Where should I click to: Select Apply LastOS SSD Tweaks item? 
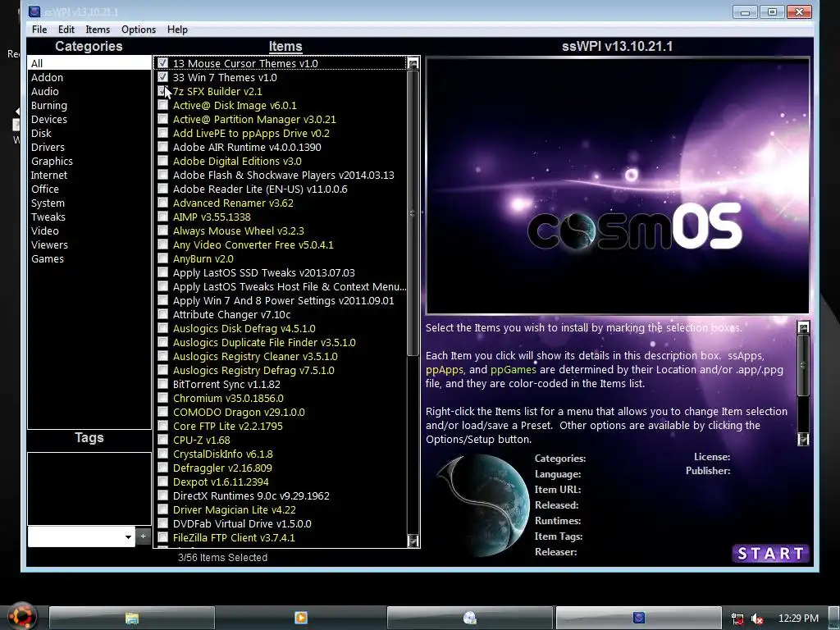click(x=263, y=272)
